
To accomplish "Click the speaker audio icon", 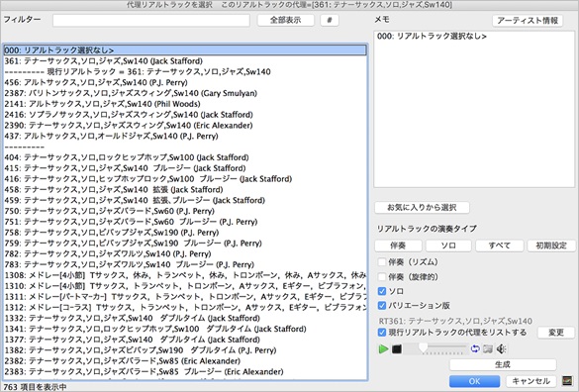I will pos(501,348).
